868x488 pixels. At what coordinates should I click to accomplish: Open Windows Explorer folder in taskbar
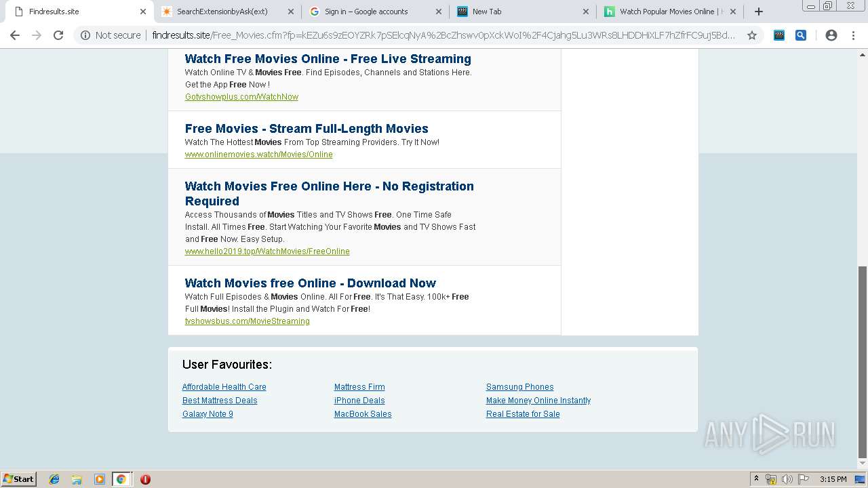(x=77, y=479)
